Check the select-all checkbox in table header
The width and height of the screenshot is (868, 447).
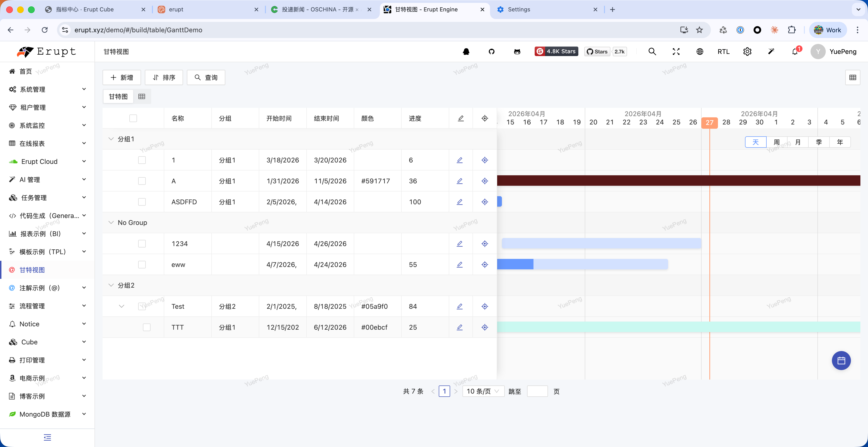[x=133, y=118]
